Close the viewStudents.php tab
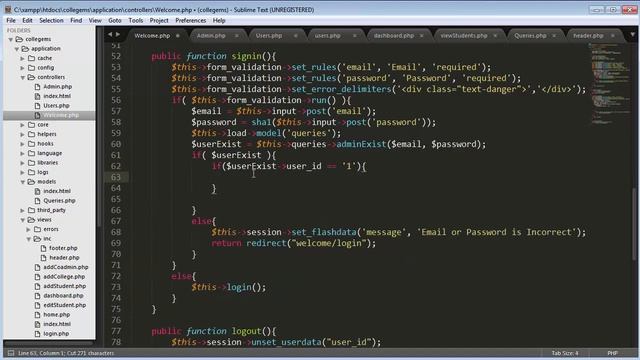Viewport: 640px width, 360px height. click(x=495, y=36)
